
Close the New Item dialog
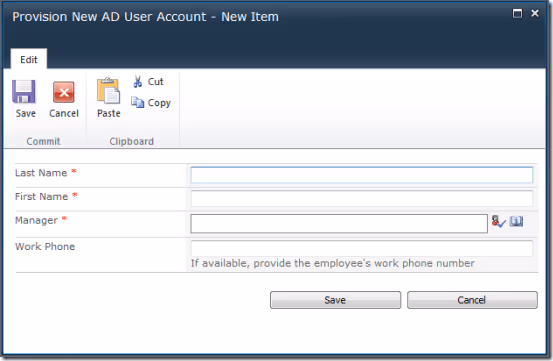click(x=535, y=13)
